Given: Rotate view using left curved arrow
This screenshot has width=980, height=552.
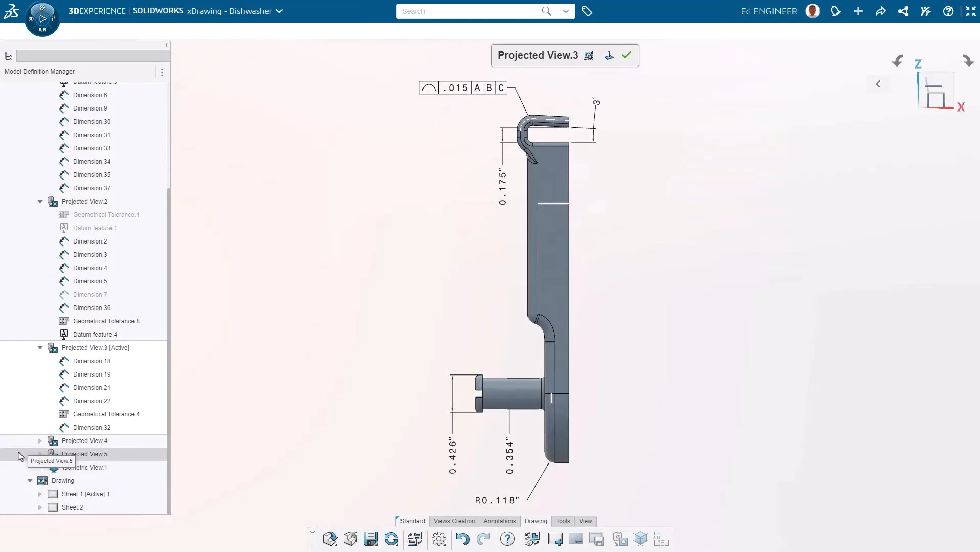Looking at the screenshot, I should [x=898, y=61].
